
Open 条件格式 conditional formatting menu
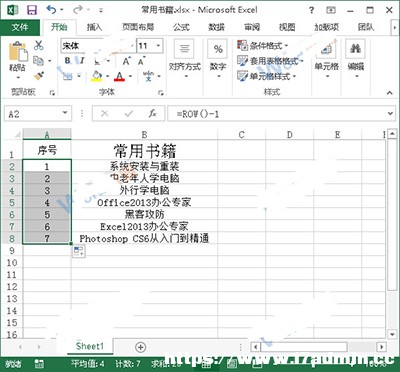coord(262,45)
